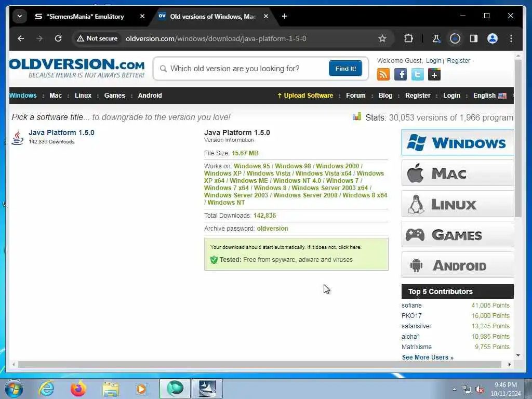Image resolution: width=532 pixels, height=399 pixels.
Task: Click the Mac platform banner
Action: pos(457,173)
